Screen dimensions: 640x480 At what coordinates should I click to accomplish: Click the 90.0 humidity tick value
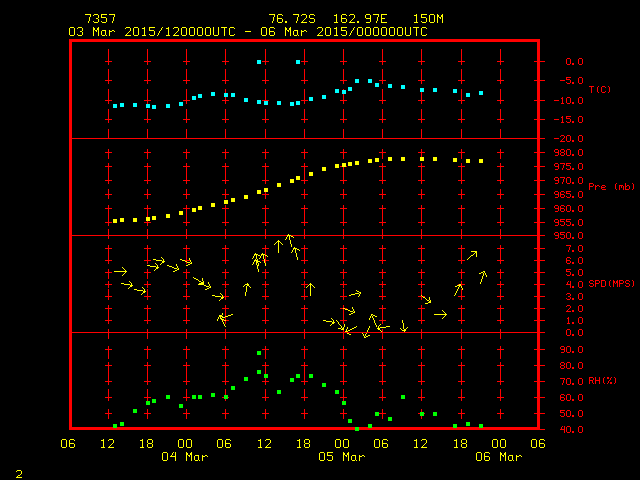554,350
